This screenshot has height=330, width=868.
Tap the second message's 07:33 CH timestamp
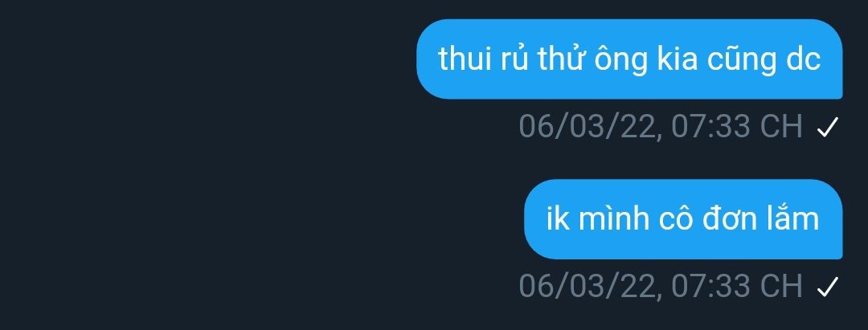coord(736,286)
